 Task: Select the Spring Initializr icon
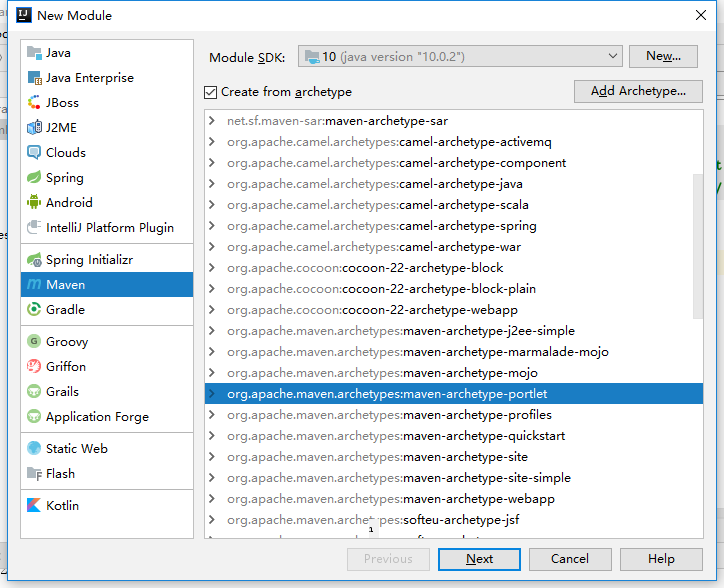click(35, 260)
